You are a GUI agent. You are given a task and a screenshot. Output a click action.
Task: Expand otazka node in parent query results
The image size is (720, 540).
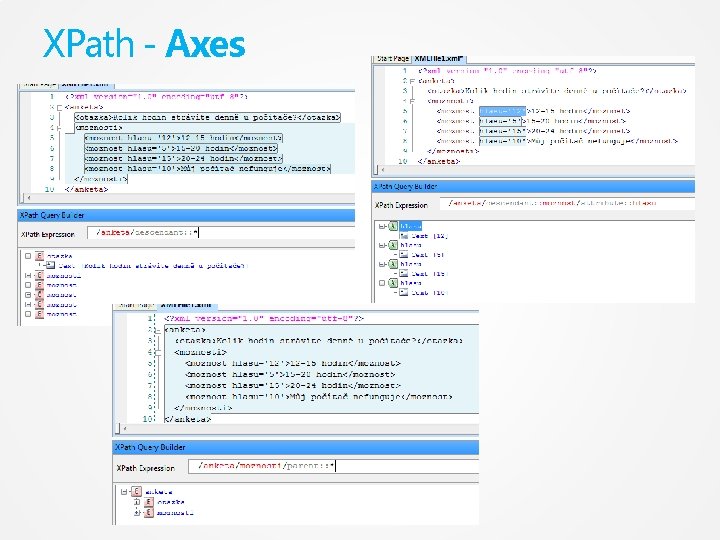137,502
